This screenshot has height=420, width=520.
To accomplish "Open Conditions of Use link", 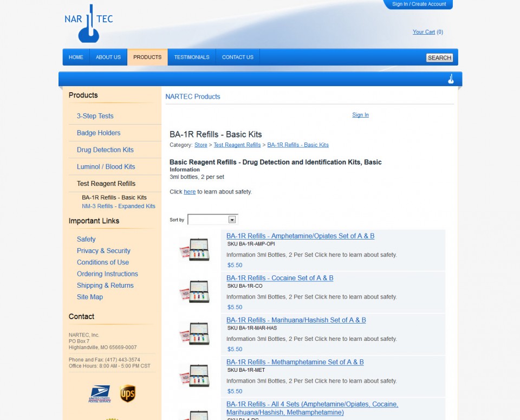I will click(103, 262).
